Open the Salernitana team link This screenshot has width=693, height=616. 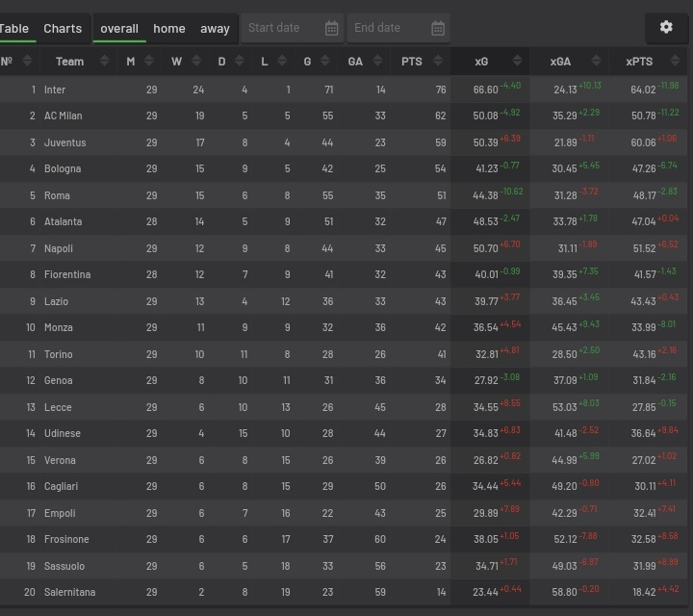[x=69, y=592]
